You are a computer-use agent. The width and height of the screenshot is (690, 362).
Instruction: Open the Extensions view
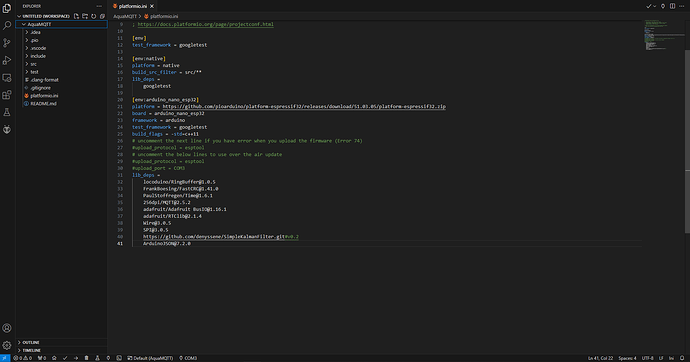(x=7, y=95)
